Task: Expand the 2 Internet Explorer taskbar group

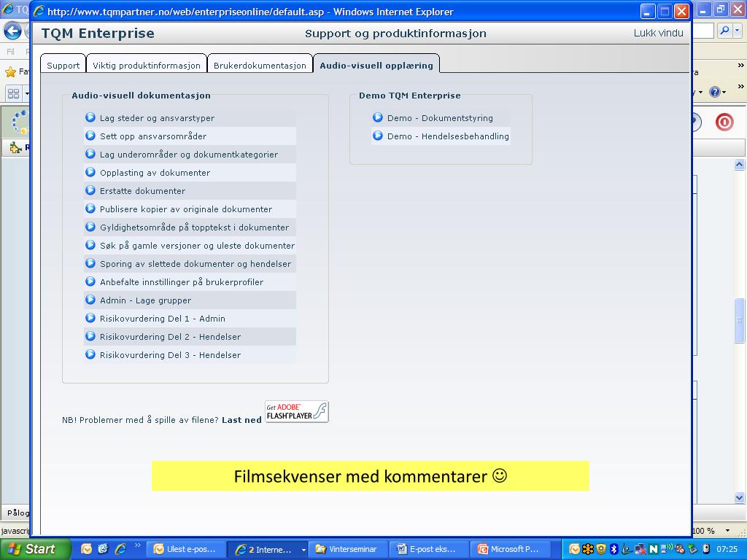Action: [x=267, y=549]
